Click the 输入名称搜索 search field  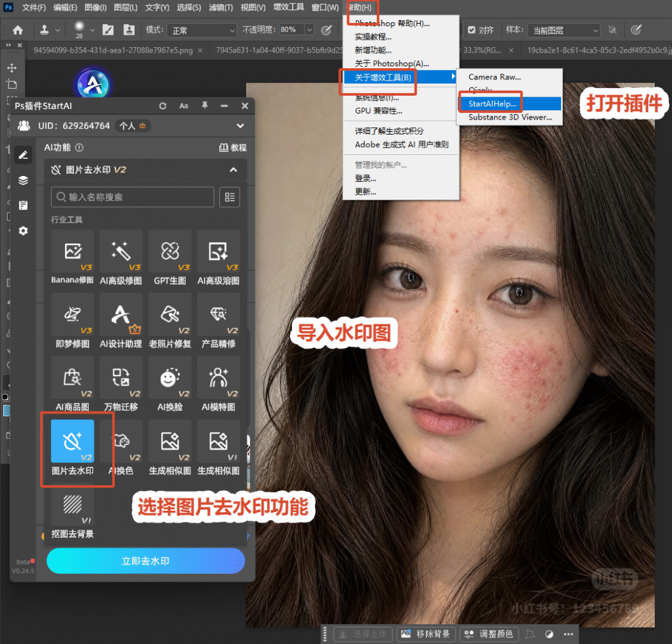133,197
